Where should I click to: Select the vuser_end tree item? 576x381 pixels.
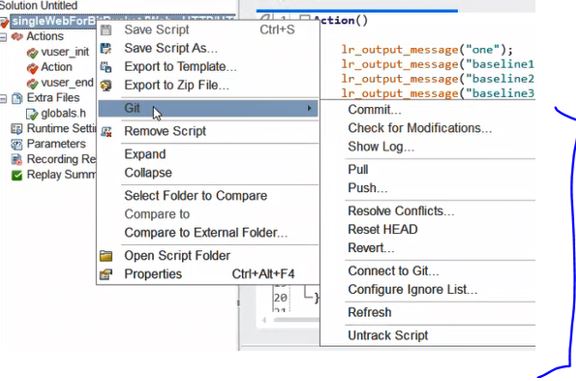(67, 83)
